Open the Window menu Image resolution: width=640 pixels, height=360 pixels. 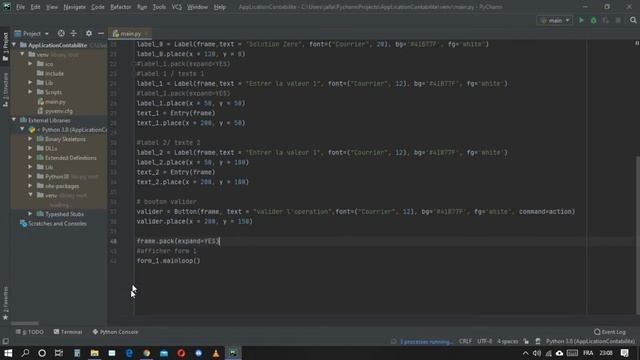click(x=197, y=7)
